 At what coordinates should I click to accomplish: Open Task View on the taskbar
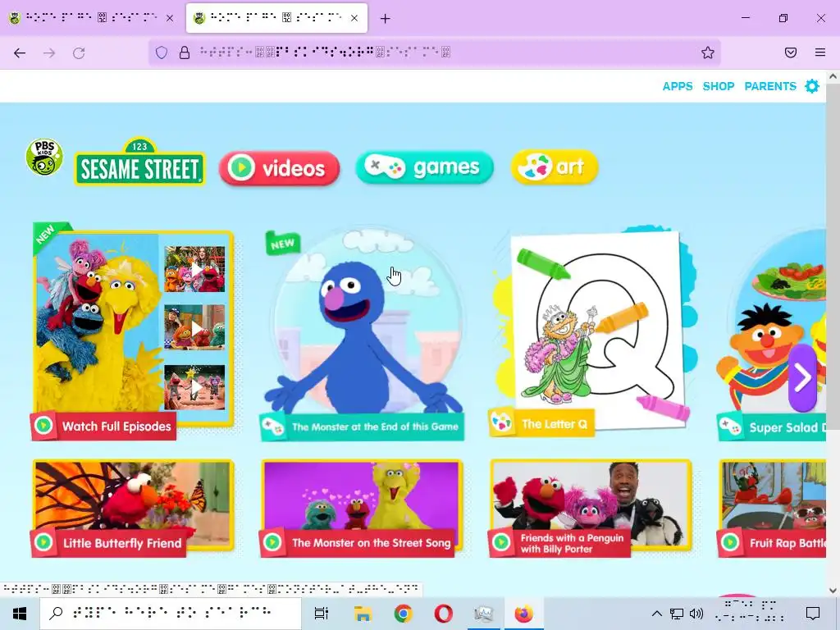click(322, 614)
